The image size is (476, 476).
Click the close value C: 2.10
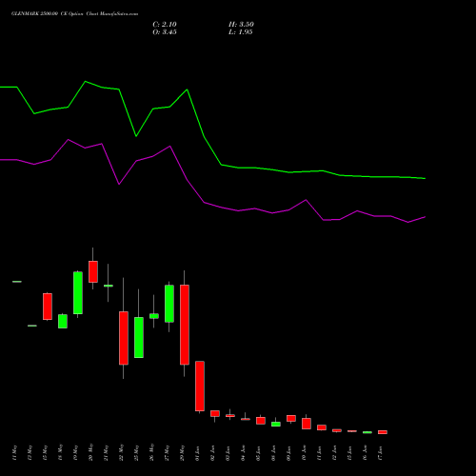165,25
